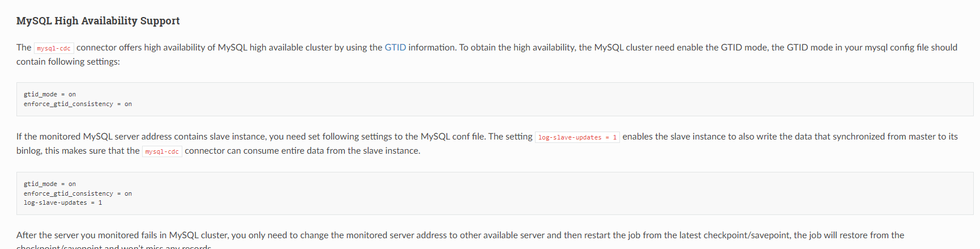
Task: Select the mysql-cdc code tag after "The"
Action: click(54, 48)
